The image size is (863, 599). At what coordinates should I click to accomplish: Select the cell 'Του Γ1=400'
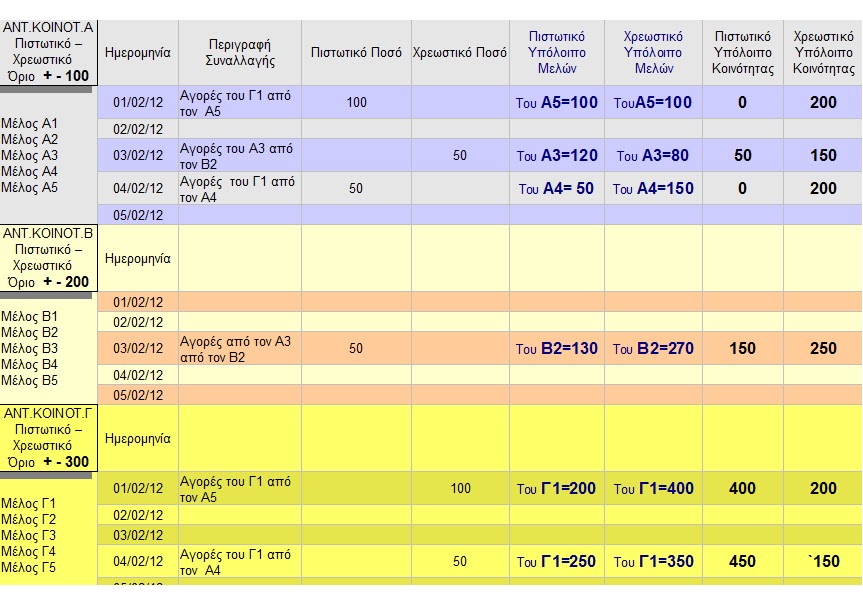click(x=653, y=488)
